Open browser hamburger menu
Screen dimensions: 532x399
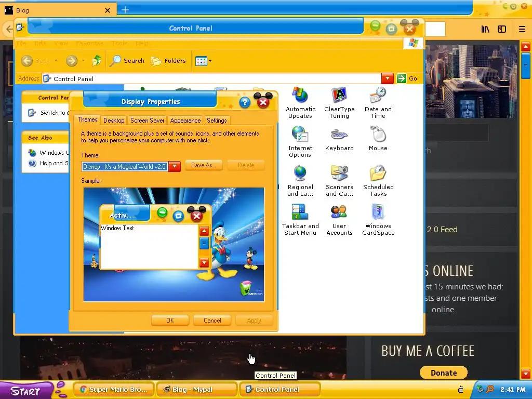pos(522,29)
